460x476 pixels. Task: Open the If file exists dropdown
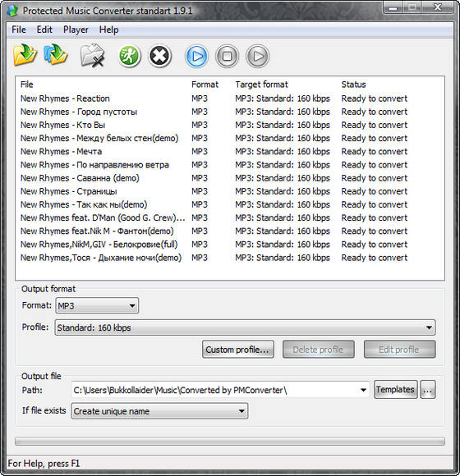coord(159,411)
